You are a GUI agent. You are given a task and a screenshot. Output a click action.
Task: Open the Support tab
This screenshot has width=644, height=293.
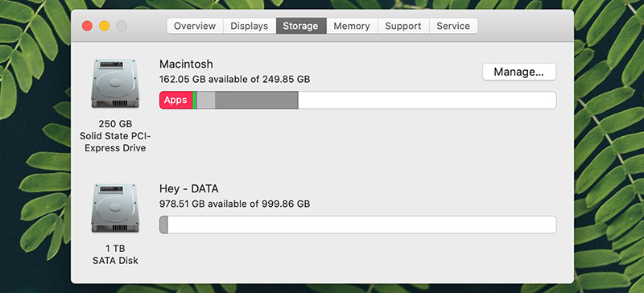[x=403, y=26]
